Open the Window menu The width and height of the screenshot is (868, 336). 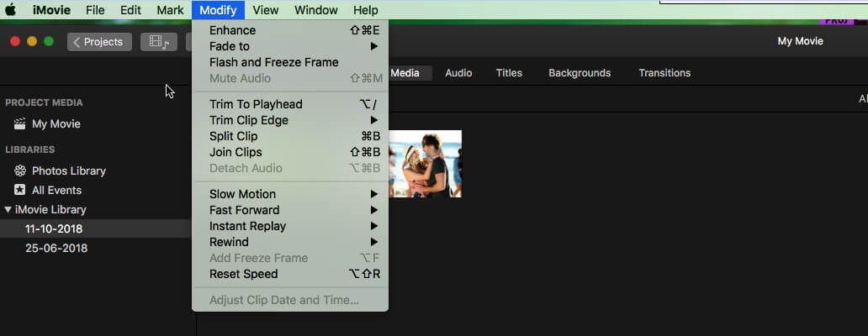click(316, 10)
